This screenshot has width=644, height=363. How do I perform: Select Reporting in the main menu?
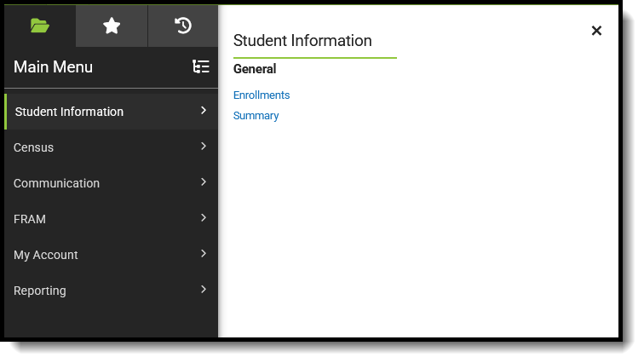[x=112, y=291]
